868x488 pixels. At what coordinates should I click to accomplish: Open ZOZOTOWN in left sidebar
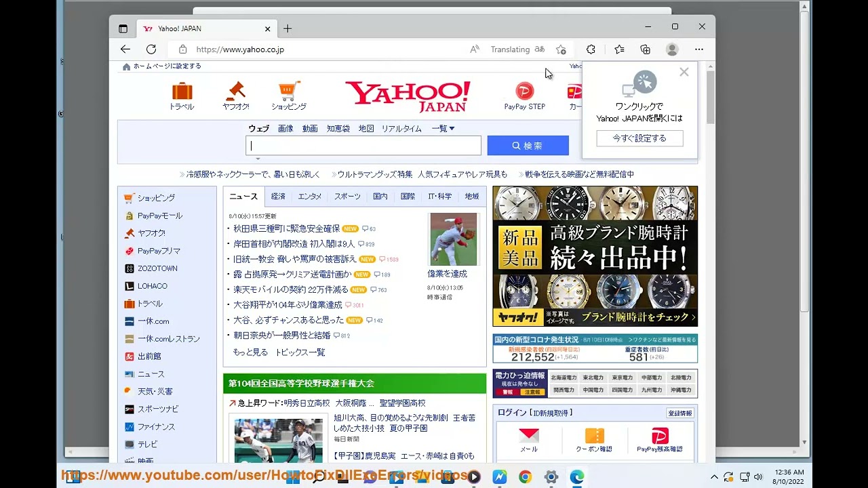[x=151, y=268]
